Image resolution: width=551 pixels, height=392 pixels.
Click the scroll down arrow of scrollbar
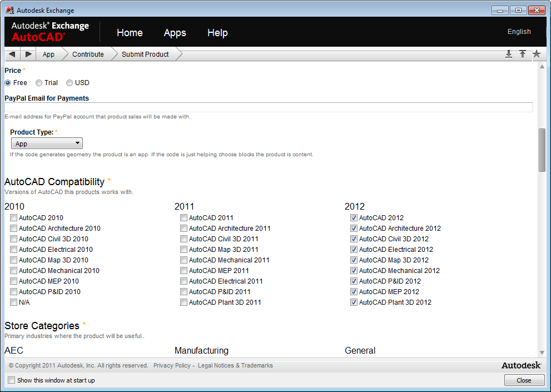pyautogui.click(x=542, y=353)
